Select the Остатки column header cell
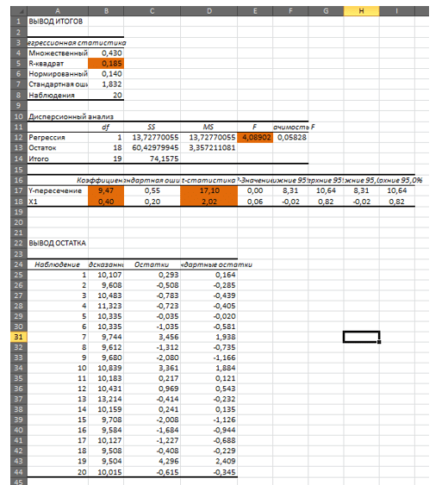The width and height of the screenshot is (448, 485). [x=152, y=264]
